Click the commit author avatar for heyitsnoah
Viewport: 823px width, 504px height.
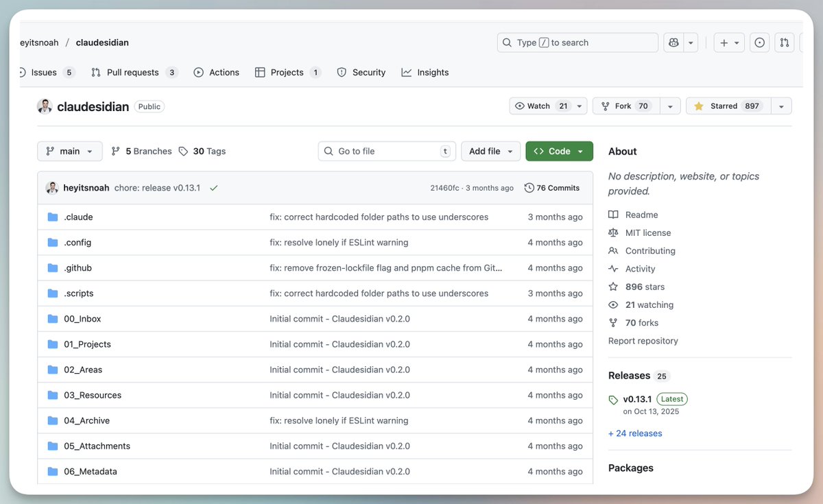[52, 188]
